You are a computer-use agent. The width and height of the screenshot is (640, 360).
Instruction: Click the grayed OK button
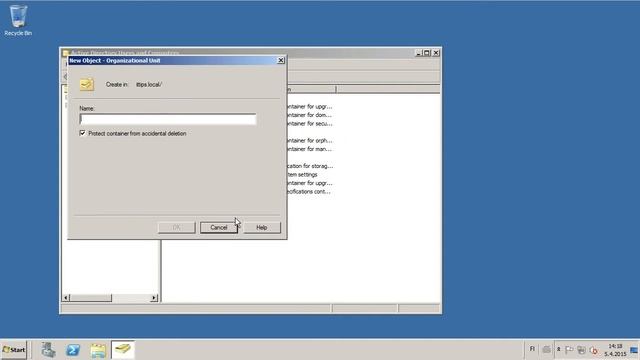click(176, 227)
